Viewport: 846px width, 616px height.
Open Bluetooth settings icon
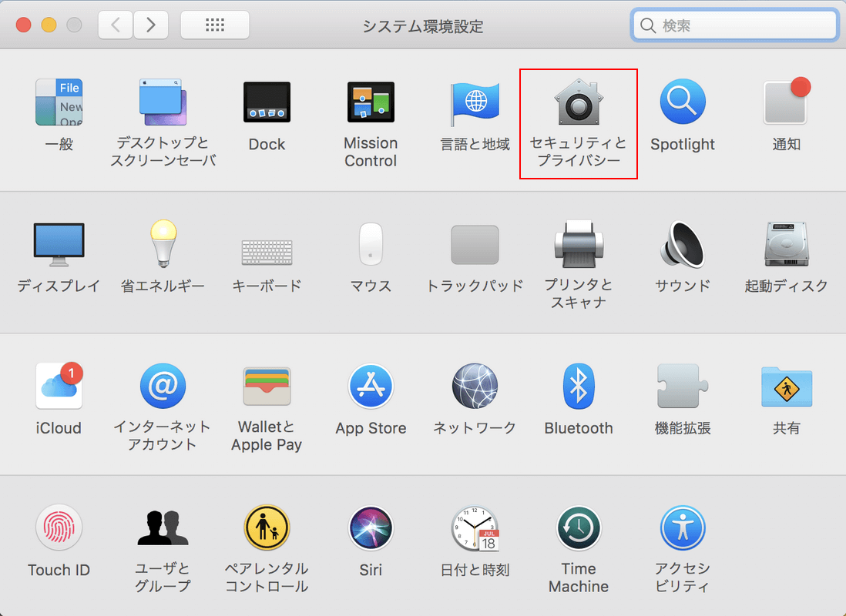(578, 386)
